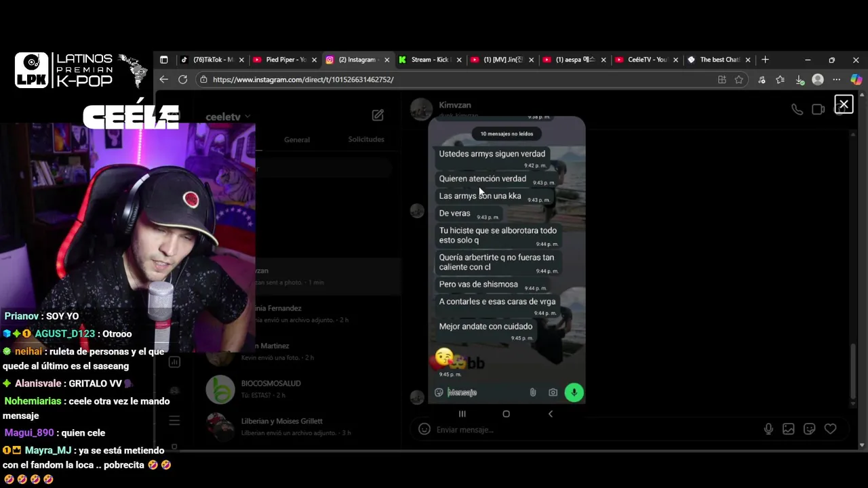Close the aespa tab
This screenshot has width=868, height=488.
(604, 60)
